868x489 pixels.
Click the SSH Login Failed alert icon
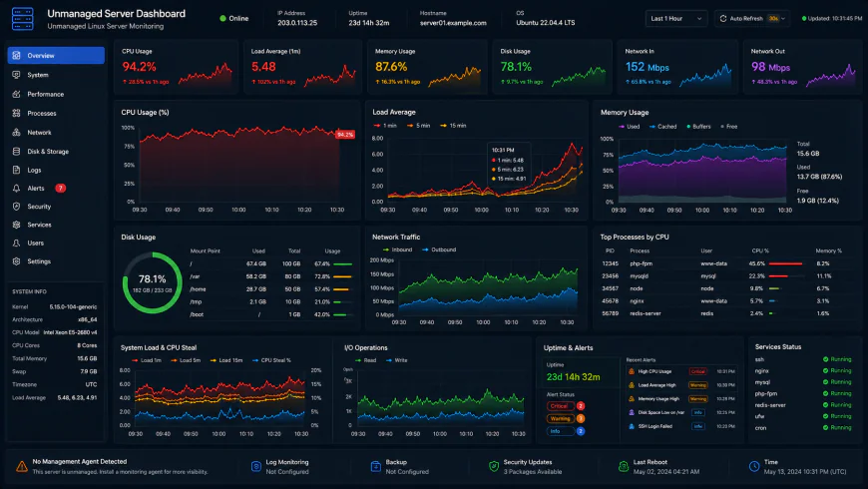[632, 426]
